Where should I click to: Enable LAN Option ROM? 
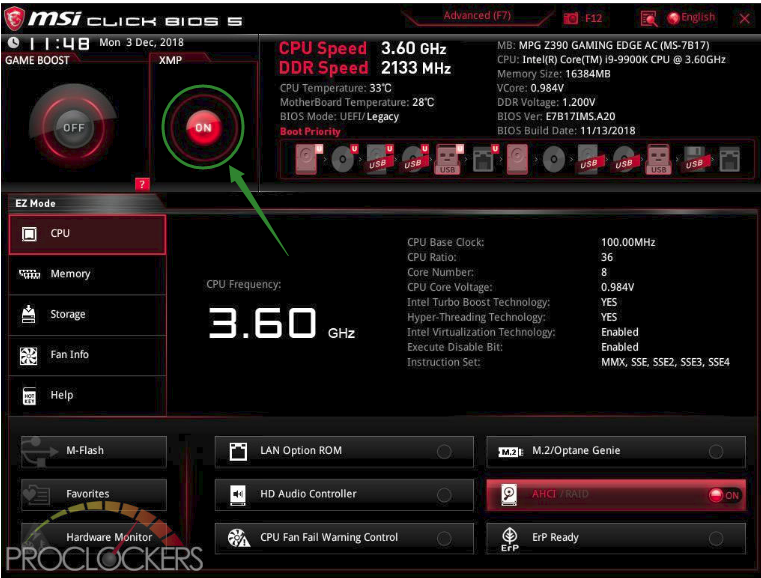(344, 451)
